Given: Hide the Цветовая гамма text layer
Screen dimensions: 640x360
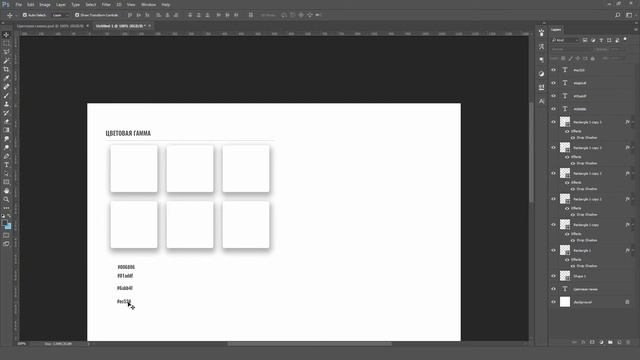Looking at the screenshot, I should [x=553, y=289].
